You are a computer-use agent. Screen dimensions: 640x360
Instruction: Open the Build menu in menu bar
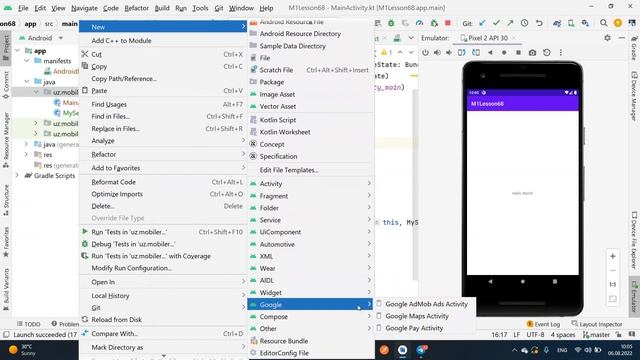coord(162,8)
